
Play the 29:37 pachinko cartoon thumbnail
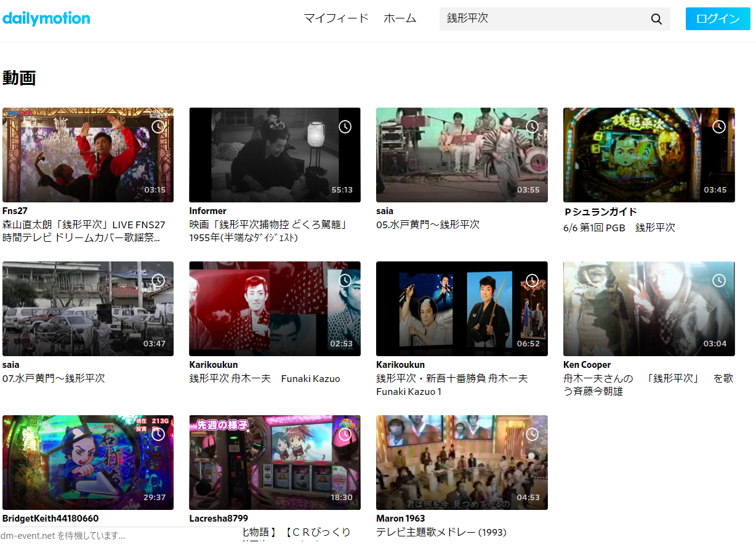tap(88, 463)
